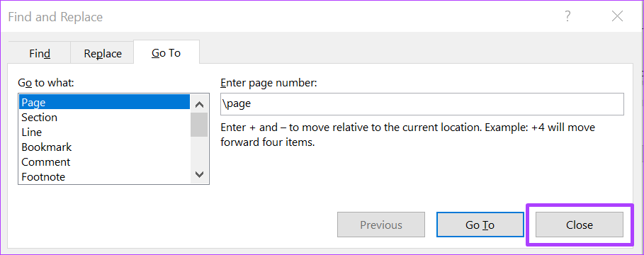Select Footnote in the list
644x255 pixels.
[x=105, y=176]
